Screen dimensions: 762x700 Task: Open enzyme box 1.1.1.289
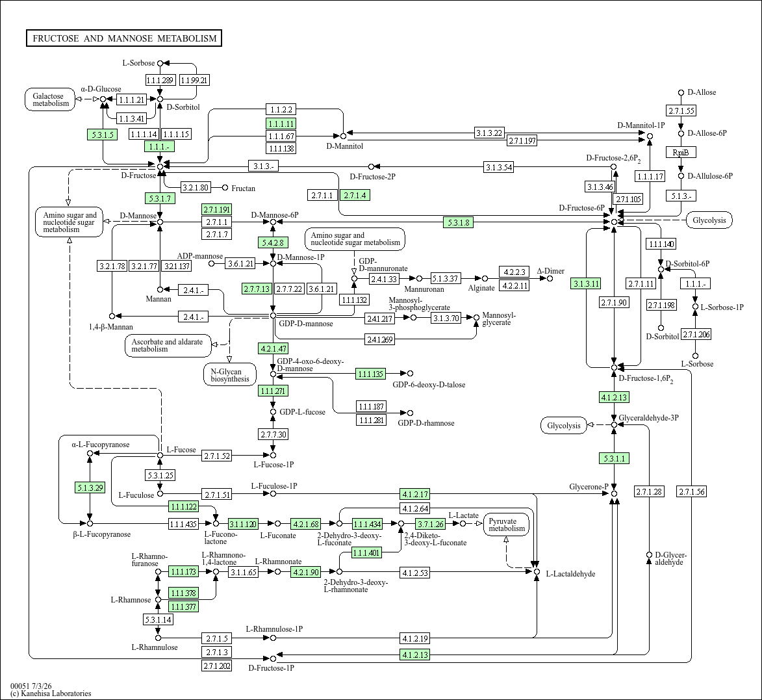(x=160, y=80)
